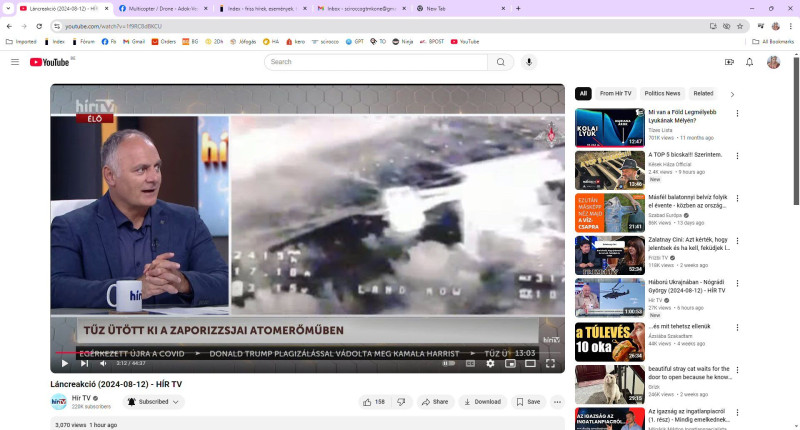Start voice search with the microphone
The width and height of the screenshot is (800, 430).
529,62
